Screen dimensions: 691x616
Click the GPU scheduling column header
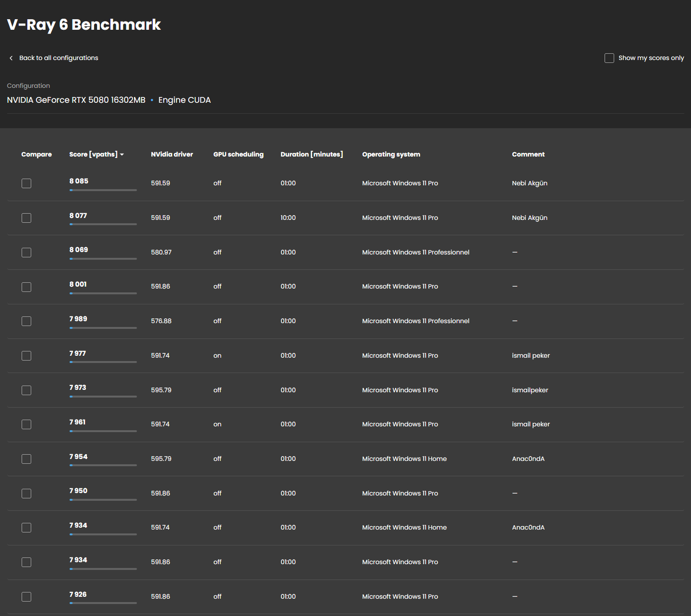[239, 154]
